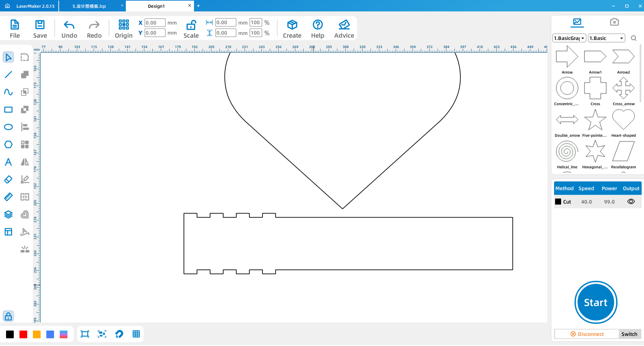This screenshot has width=644, height=346.
Task: Click the snap magnet icon
Action: pos(119,334)
